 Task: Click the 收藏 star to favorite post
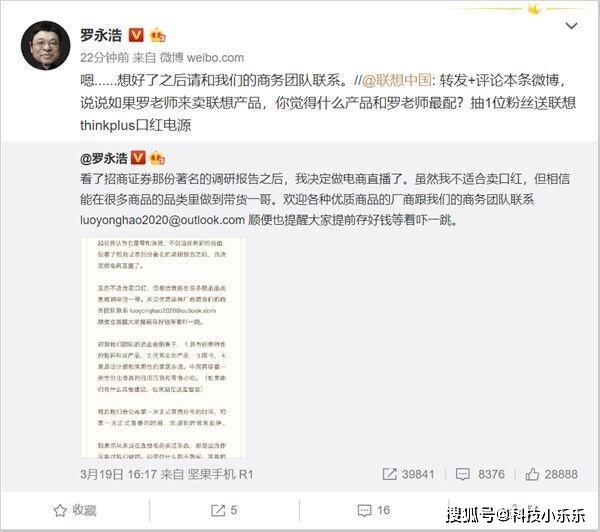coord(75,510)
